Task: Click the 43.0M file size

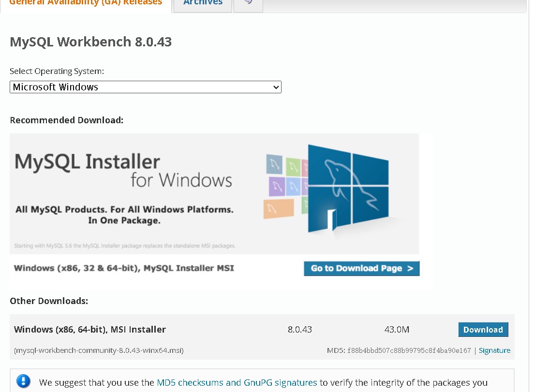Action: (397, 330)
